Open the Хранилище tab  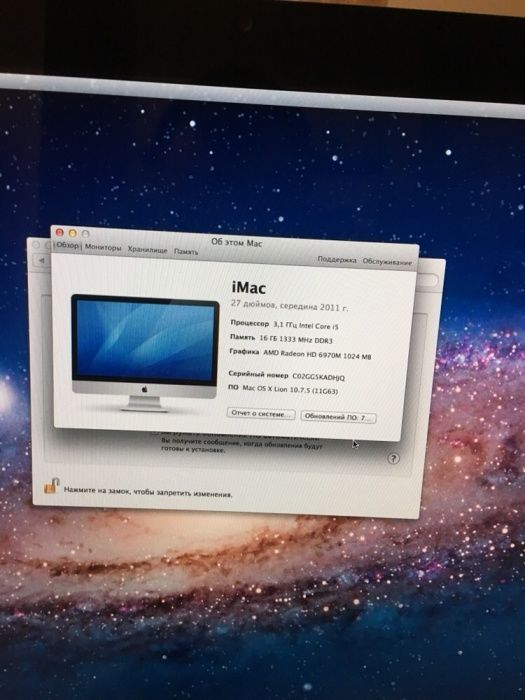pos(147,250)
